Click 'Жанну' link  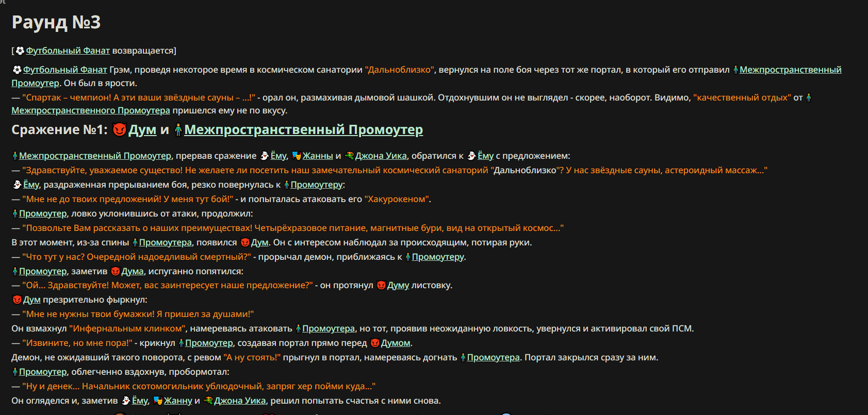pos(178,401)
